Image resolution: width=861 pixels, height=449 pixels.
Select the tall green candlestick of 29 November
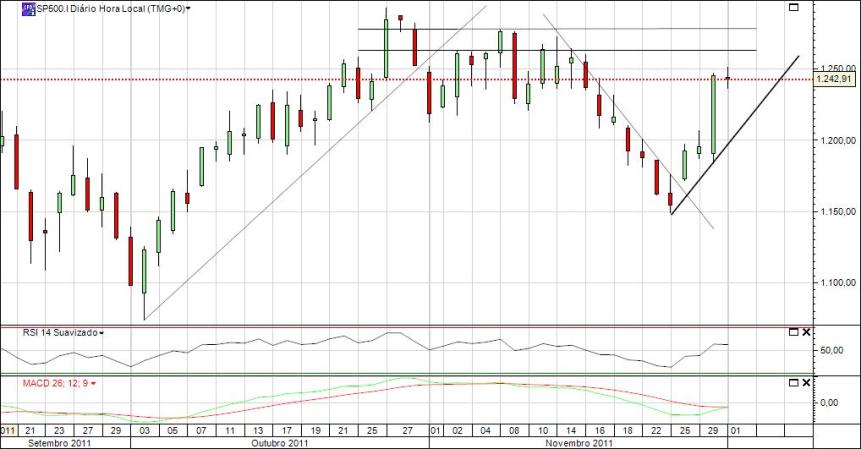(x=713, y=114)
